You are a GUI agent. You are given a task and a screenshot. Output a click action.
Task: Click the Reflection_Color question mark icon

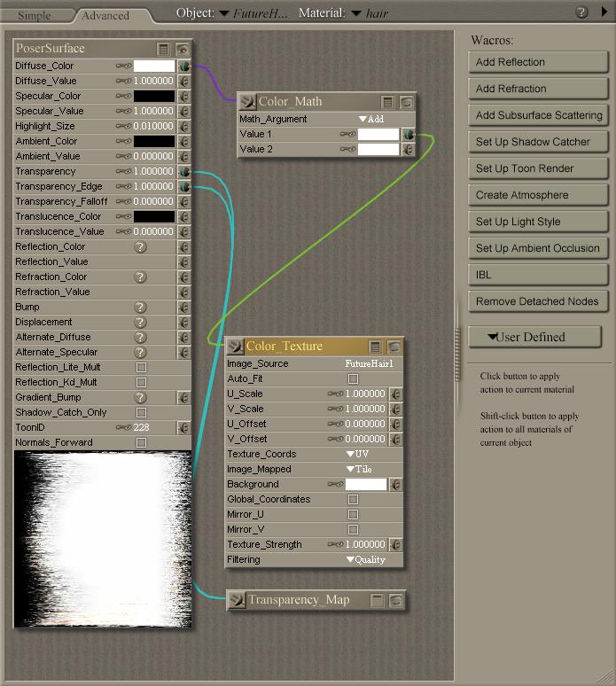[140, 247]
